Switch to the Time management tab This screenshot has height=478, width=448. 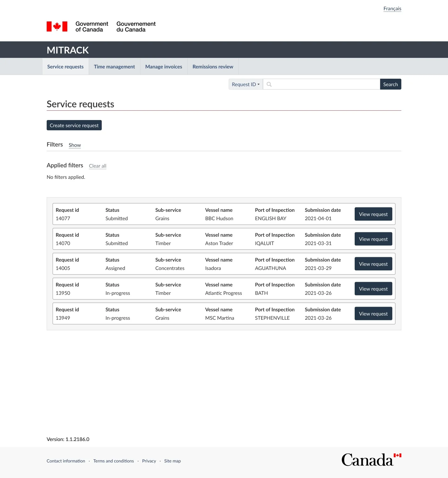point(114,67)
